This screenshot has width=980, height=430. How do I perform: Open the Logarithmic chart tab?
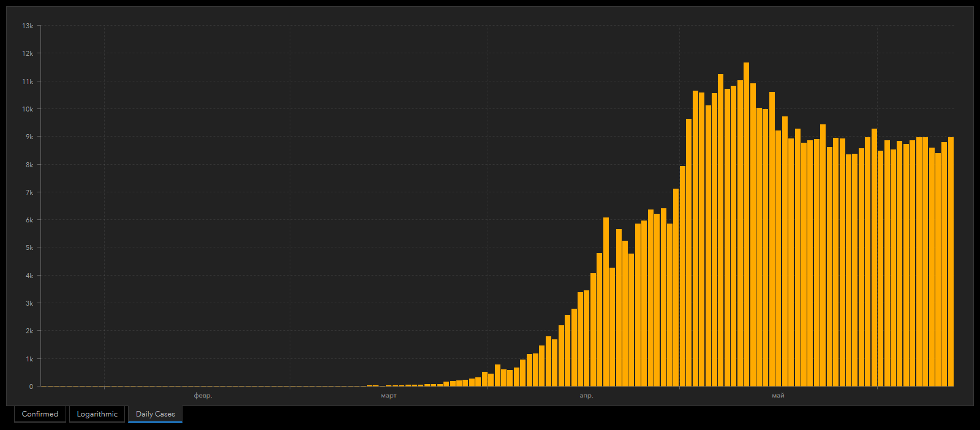point(97,414)
